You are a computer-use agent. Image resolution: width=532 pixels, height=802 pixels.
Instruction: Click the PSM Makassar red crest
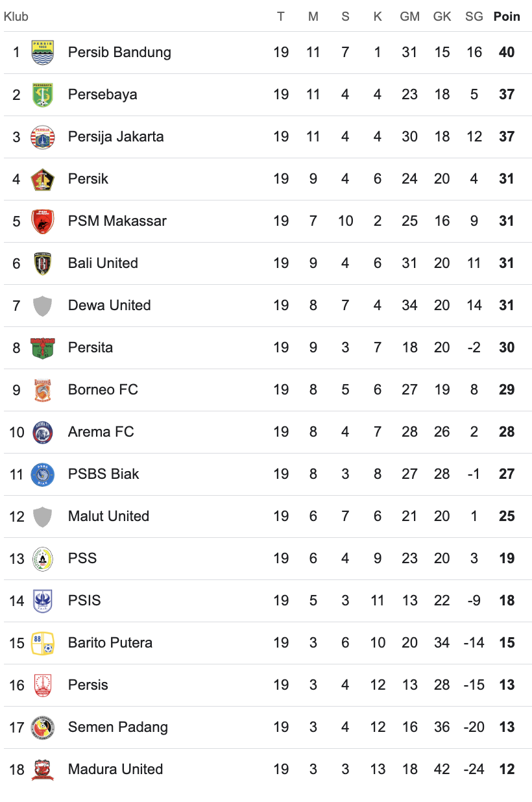click(x=43, y=221)
